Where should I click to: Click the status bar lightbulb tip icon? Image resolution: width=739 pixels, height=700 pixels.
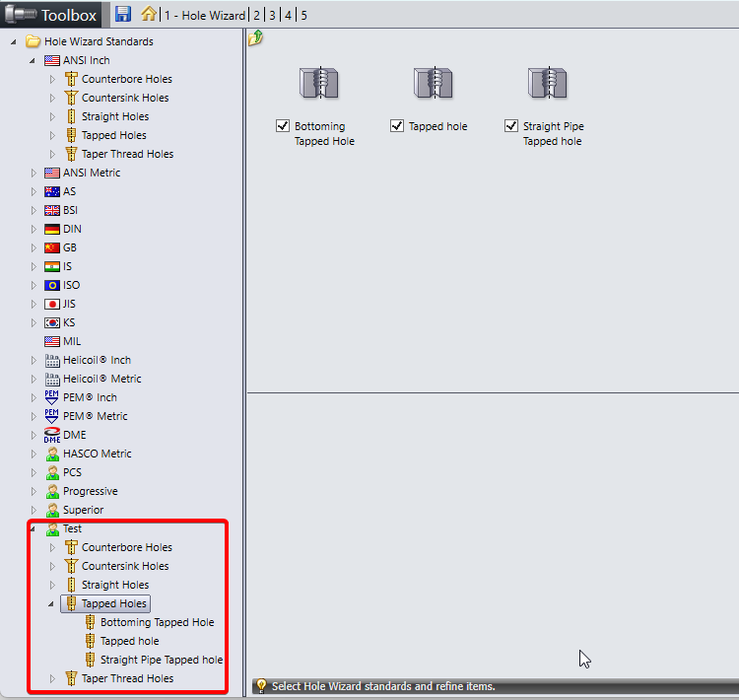(261, 685)
